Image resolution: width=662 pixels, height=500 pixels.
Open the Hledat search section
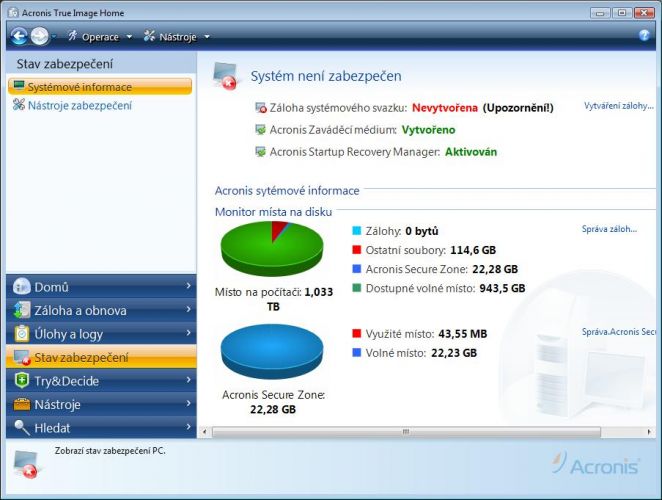pos(101,428)
